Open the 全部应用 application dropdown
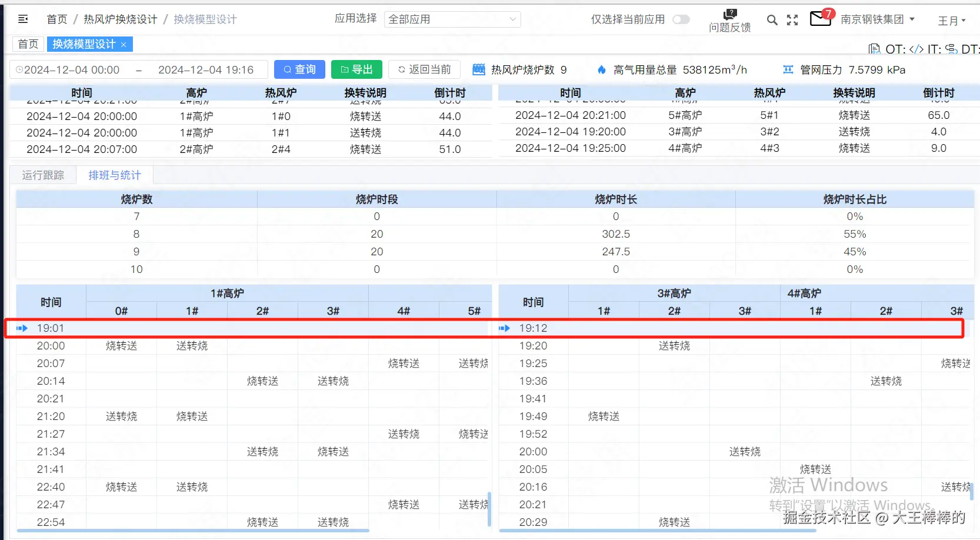980x540 pixels. pos(452,19)
